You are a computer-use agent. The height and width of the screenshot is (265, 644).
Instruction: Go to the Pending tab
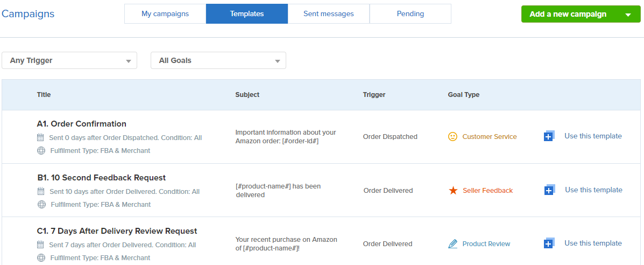[410, 14]
